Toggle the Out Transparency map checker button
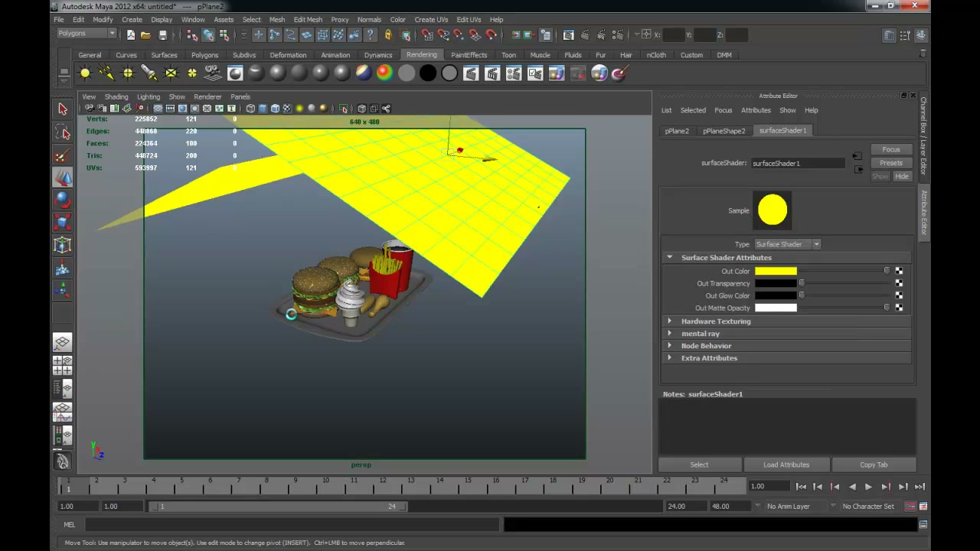The image size is (980, 551). click(x=899, y=283)
